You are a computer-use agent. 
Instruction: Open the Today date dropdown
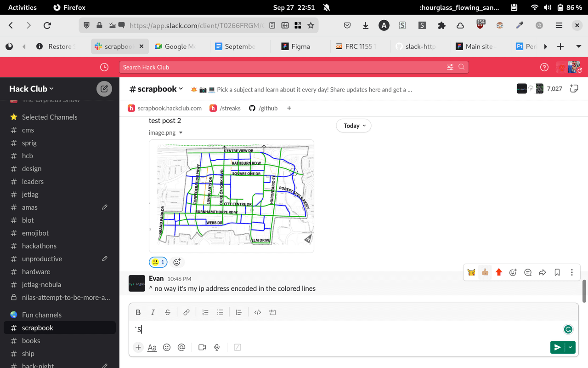[354, 126]
